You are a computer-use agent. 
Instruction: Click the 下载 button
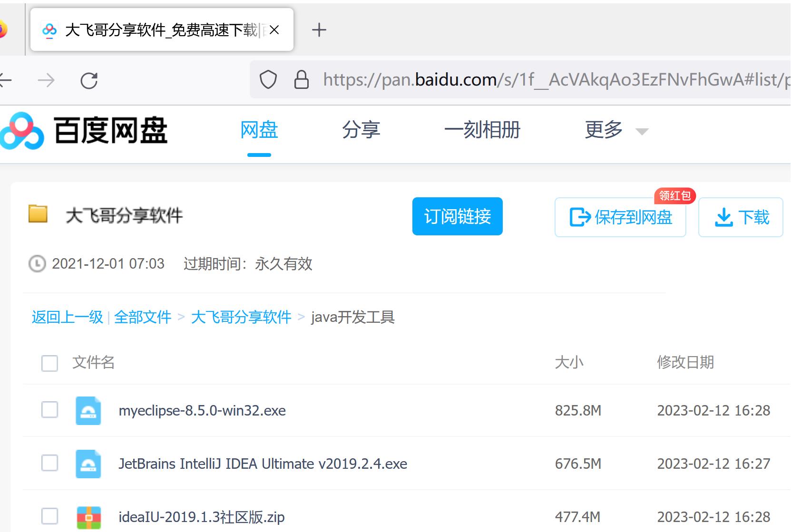(741, 217)
